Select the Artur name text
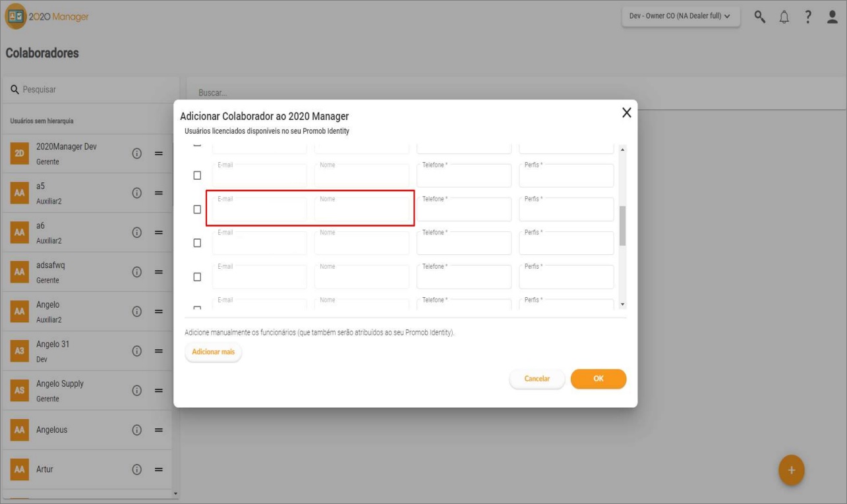 (44, 470)
